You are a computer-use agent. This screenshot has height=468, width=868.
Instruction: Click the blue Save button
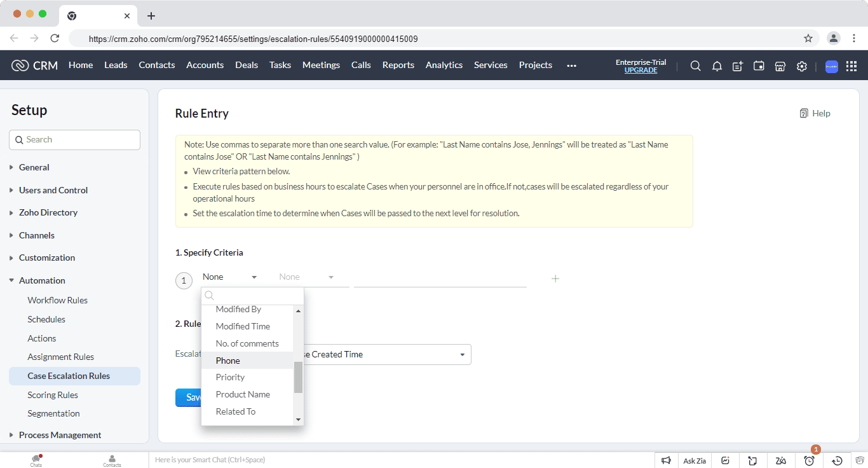click(x=188, y=397)
